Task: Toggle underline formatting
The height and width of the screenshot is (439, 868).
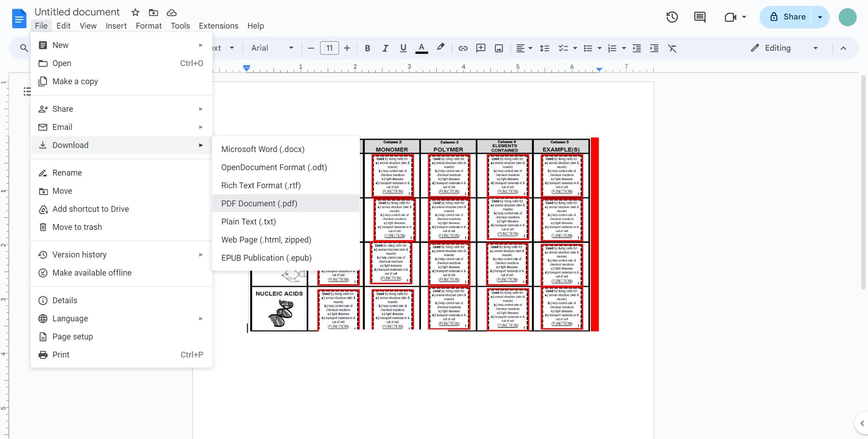Action: (x=403, y=48)
